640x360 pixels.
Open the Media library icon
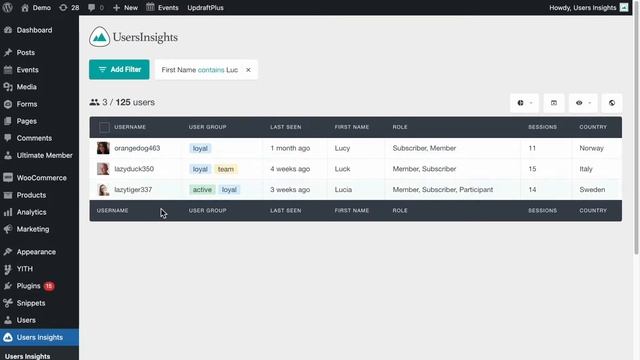click(x=8, y=87)
